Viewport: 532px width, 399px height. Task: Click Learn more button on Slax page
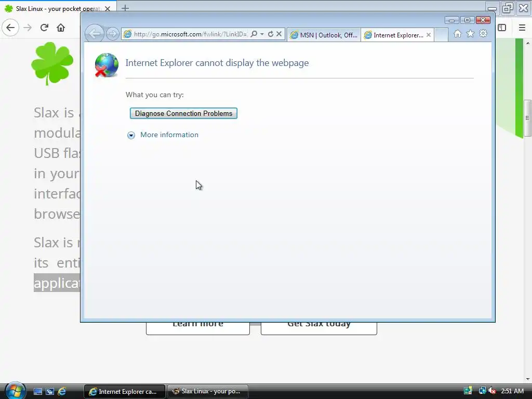tap(198, 328)
